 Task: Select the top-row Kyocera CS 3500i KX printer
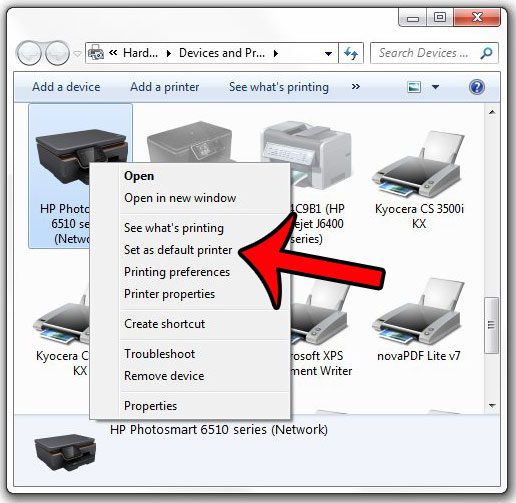pyautogui.click(x=419, y=163)
